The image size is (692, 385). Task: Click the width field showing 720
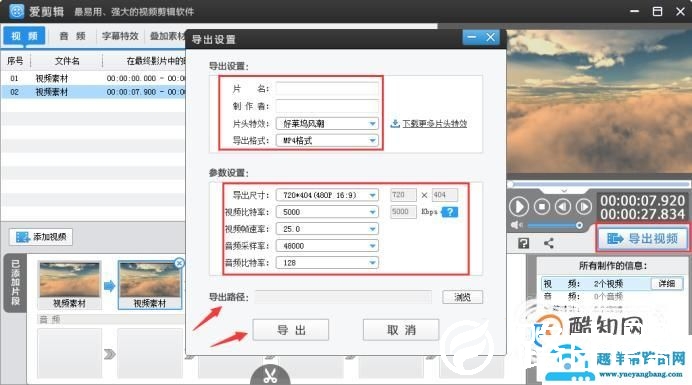[403, 195]
